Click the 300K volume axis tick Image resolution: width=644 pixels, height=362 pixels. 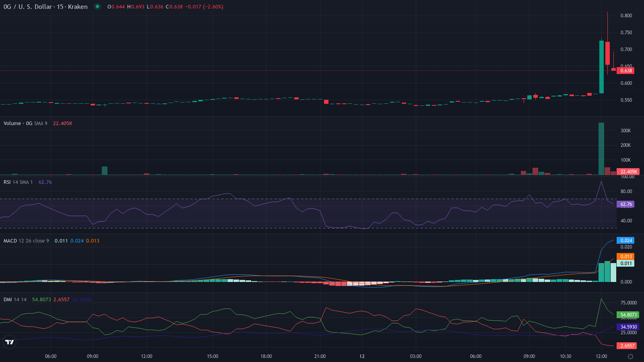pos(625,130)
